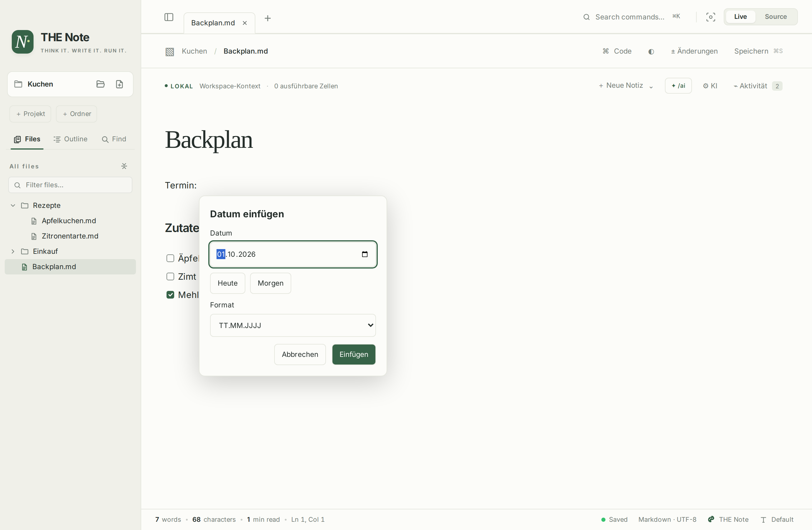
Task: Select Backplan.md in file tree
Action: 70,267
